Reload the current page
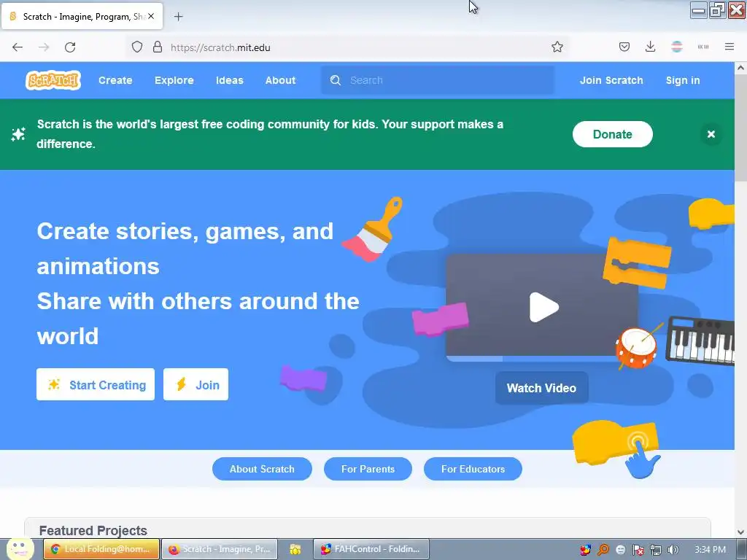The image size is (747, 560). (x=70, y=47)
